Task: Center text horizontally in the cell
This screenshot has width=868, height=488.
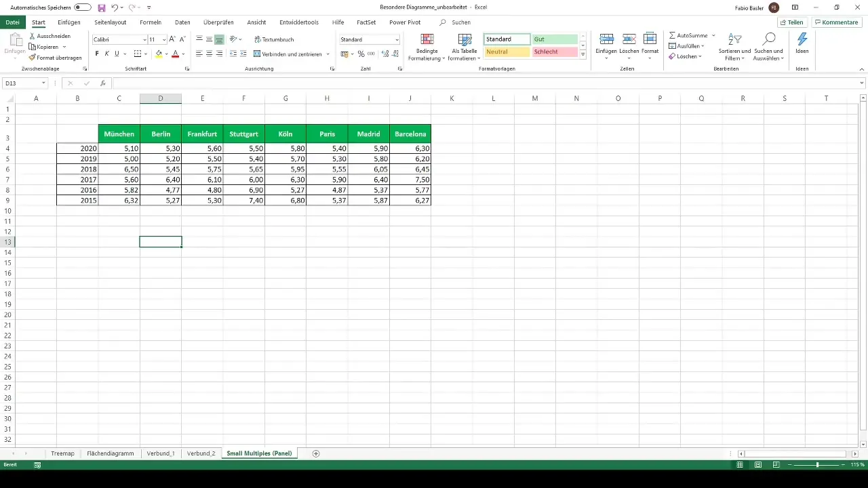Action: click(209, 54)
